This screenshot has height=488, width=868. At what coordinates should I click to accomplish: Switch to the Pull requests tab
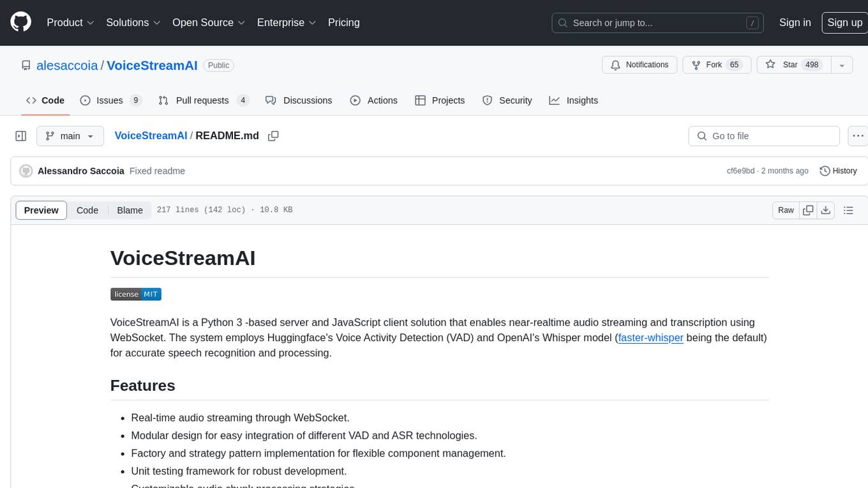203,100
